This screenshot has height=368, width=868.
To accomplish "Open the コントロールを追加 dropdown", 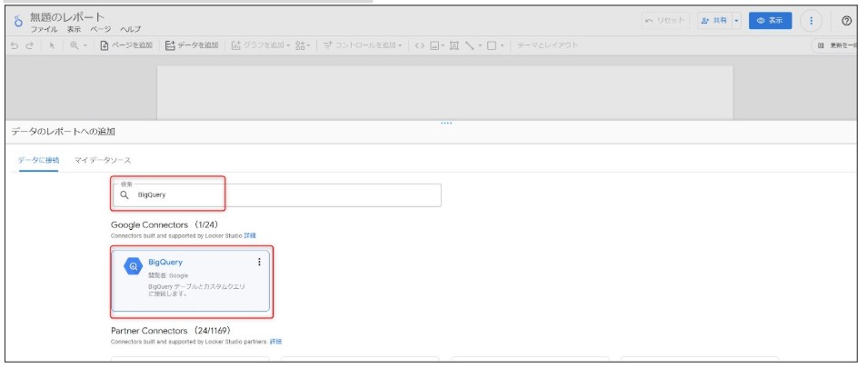I will tap(362, 45).
